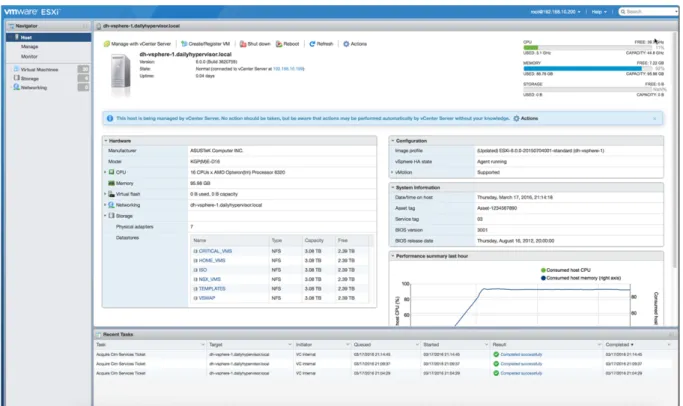683x406 pixels.
Task: Open Networking in the Navigator
Action: (34, 88)
